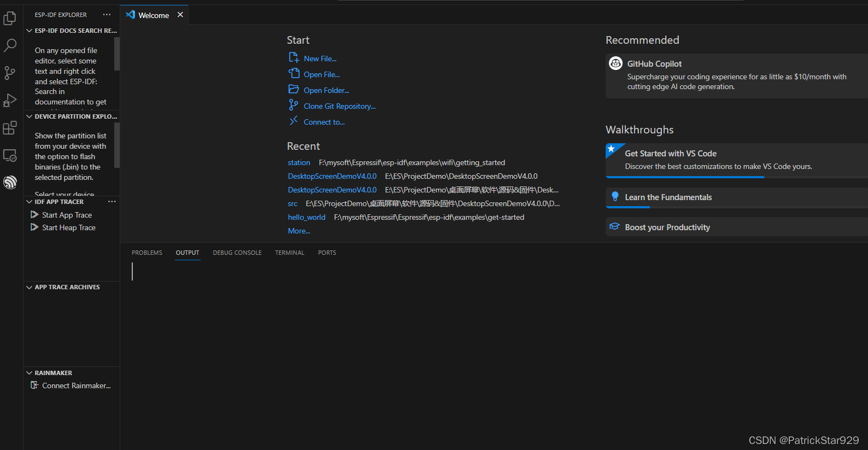Viewport: 868px width, 450px height.
Task: Open the Source Control view icon
Action: click(x=10, y=73)
